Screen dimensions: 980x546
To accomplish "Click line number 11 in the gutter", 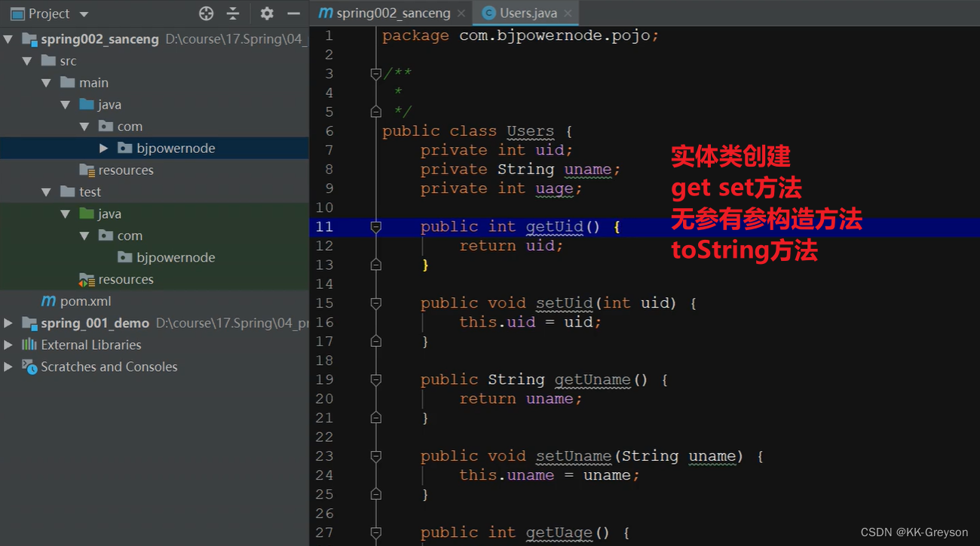I will (324, 227).
